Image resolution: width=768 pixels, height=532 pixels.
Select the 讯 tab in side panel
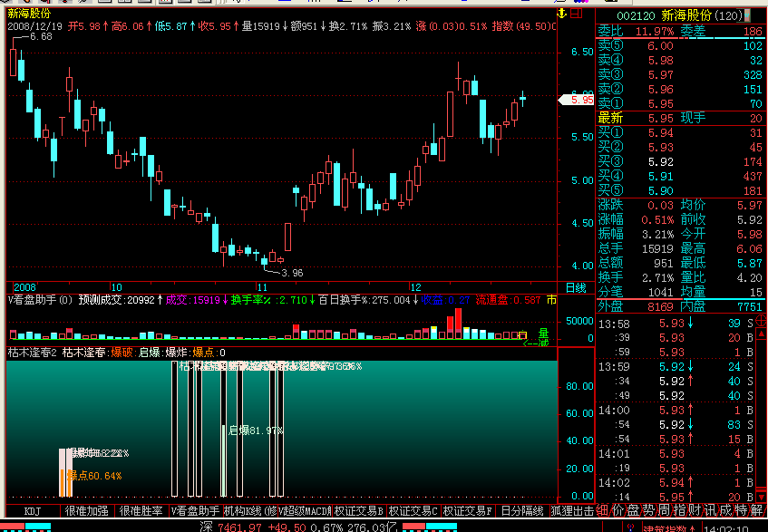pyautogui.click(x=710, y=510)
